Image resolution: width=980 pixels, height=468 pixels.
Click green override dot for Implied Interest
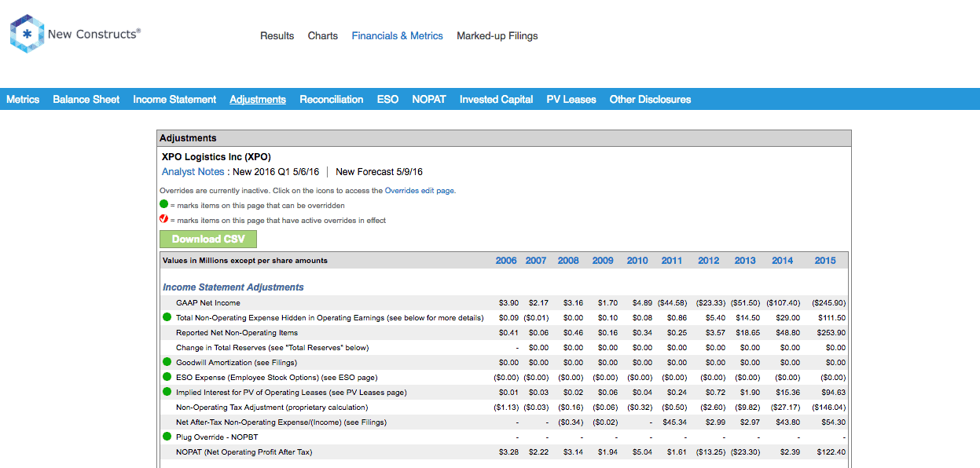[167, 393]
